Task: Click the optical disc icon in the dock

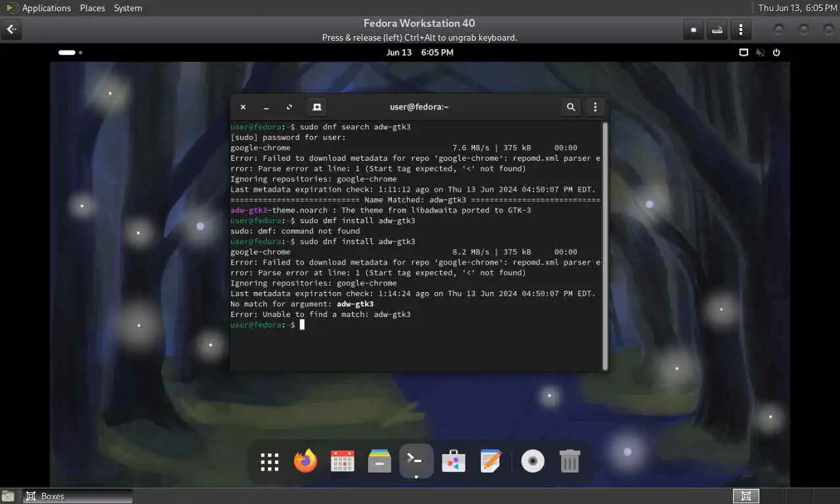Action: (x=533, y=461)
